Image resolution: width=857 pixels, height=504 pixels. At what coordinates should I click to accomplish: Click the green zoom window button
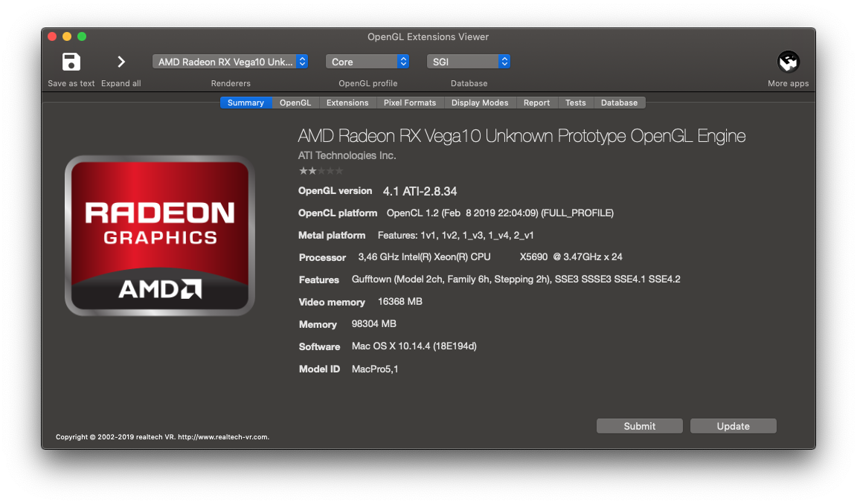tap(82, 36)
